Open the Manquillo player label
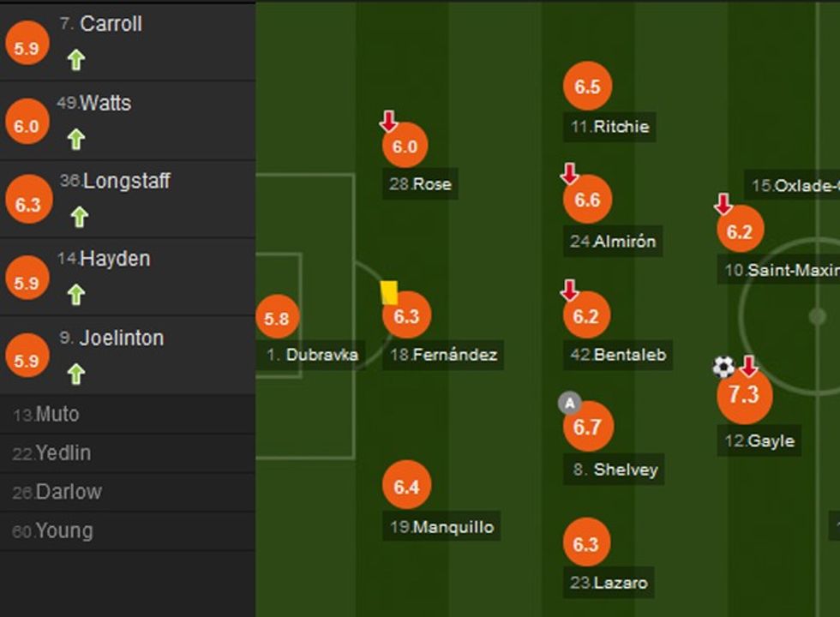 click(x=442, y=527)
